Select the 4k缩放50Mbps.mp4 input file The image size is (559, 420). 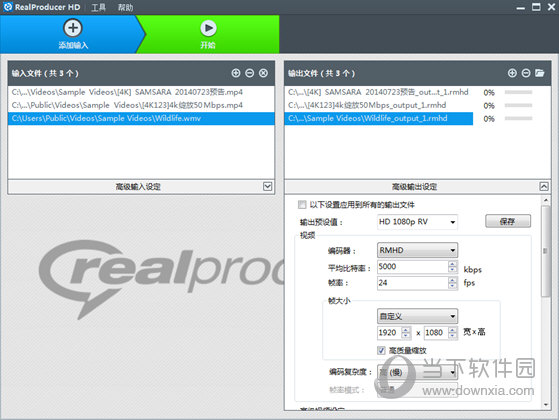pos(141,105)
